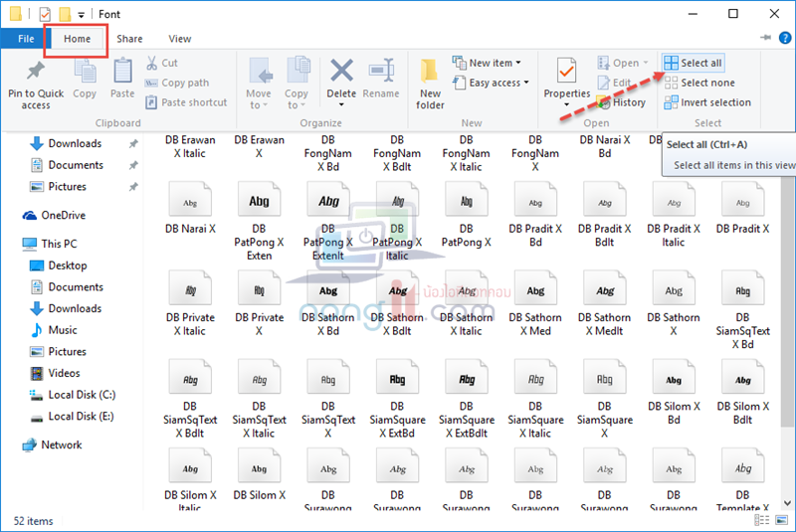Click Invert selection option
The height and width of the screenshot is (532, 796).
707,102
